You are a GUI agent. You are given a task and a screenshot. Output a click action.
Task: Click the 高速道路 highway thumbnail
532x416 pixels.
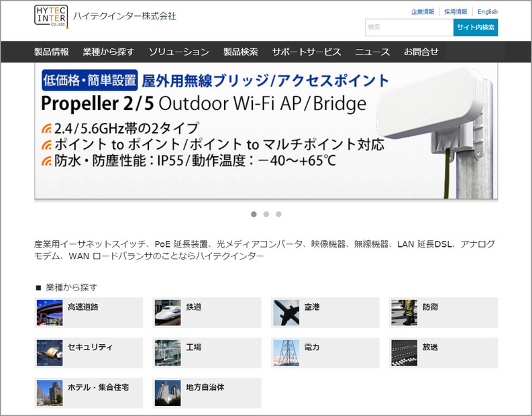(x=50, y=313)
